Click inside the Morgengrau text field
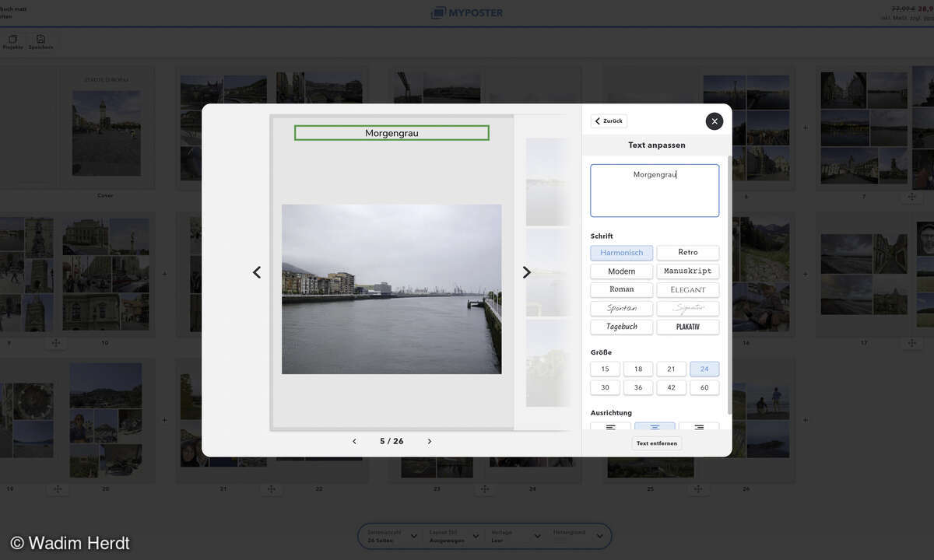The width and height of the screenshot is (934, 560). pyautogui.click(x=654, y=190)
